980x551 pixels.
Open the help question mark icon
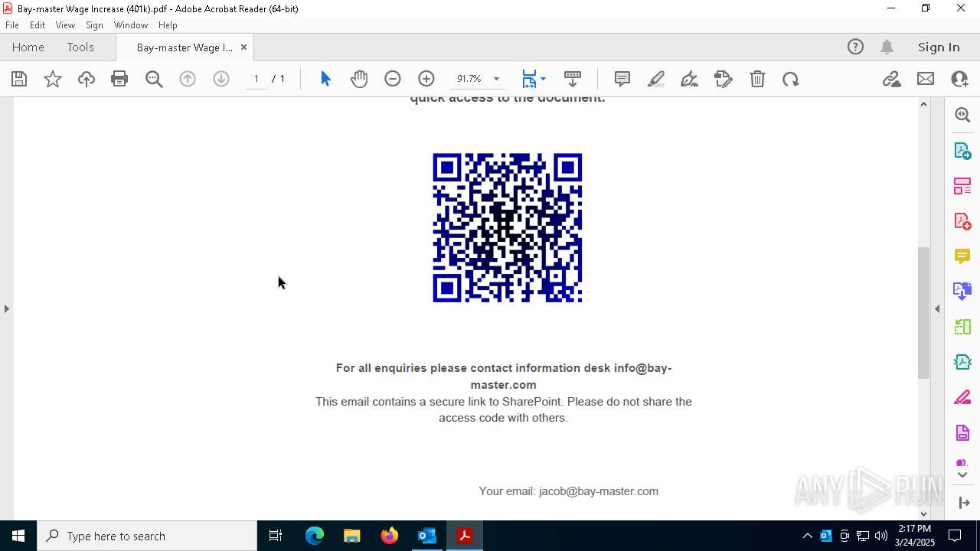[x=855, y=47]
